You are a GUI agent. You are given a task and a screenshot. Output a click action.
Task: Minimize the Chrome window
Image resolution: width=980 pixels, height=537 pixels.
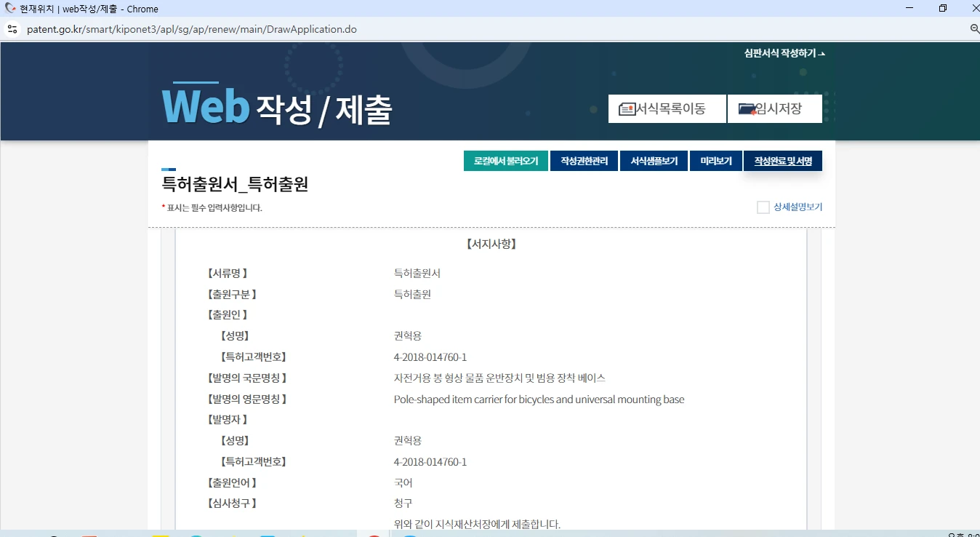[x=909, y=9]
